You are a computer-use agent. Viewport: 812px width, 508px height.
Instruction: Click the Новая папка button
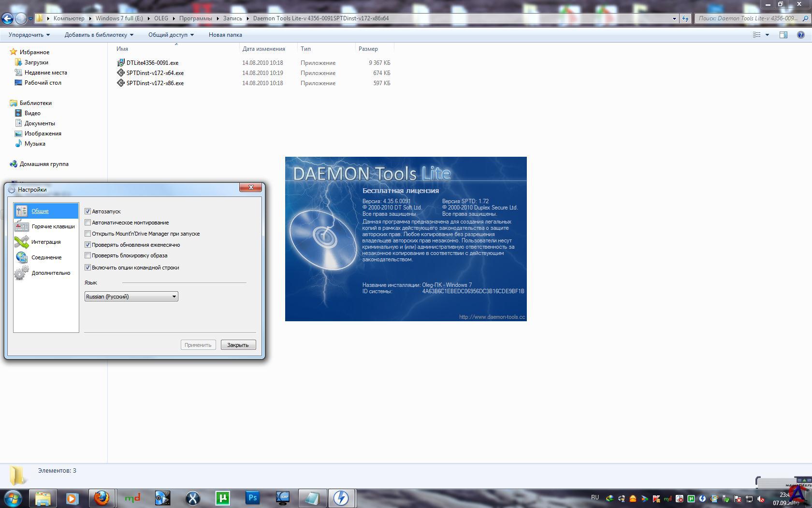click(225, 35)
